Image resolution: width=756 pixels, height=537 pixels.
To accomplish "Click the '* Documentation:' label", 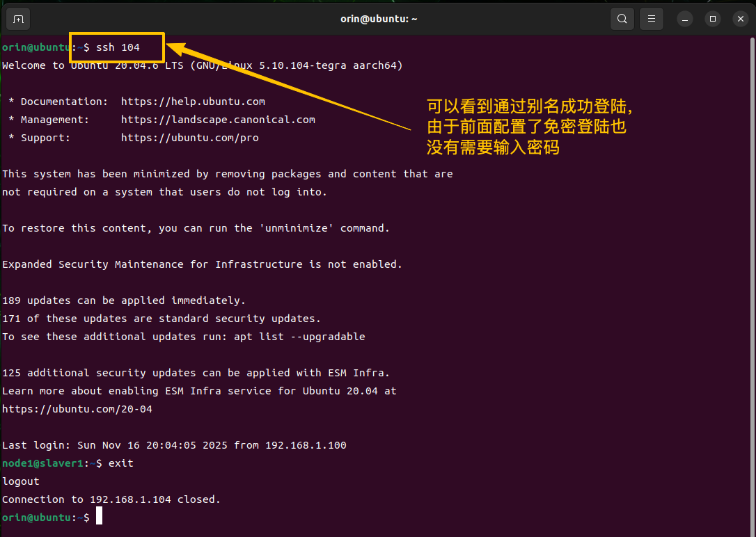I will (x=58, y=102).
